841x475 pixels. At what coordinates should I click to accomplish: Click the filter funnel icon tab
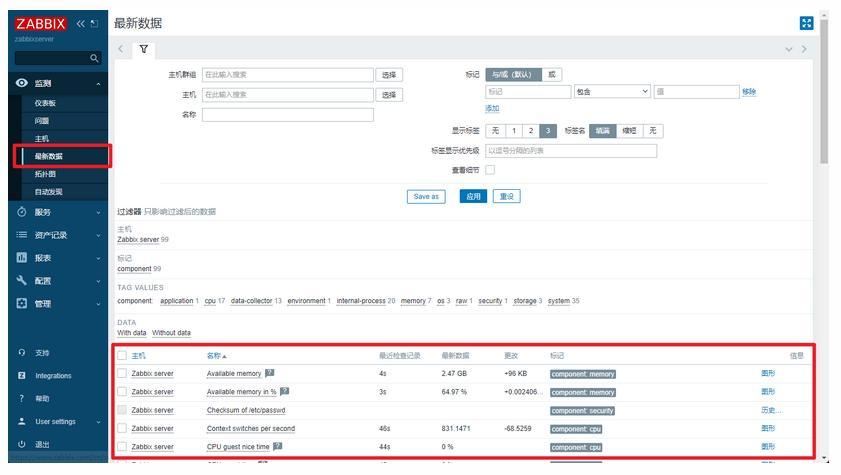click(144, 49)
